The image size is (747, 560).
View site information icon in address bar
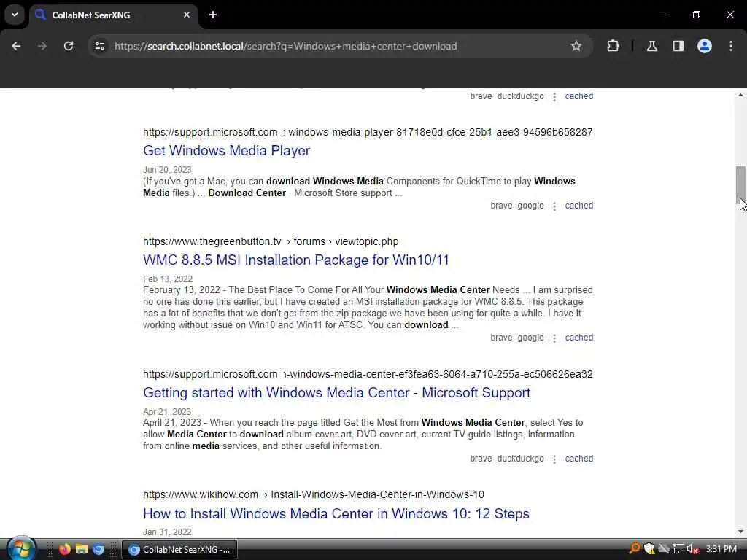click(x=99, y=46)
